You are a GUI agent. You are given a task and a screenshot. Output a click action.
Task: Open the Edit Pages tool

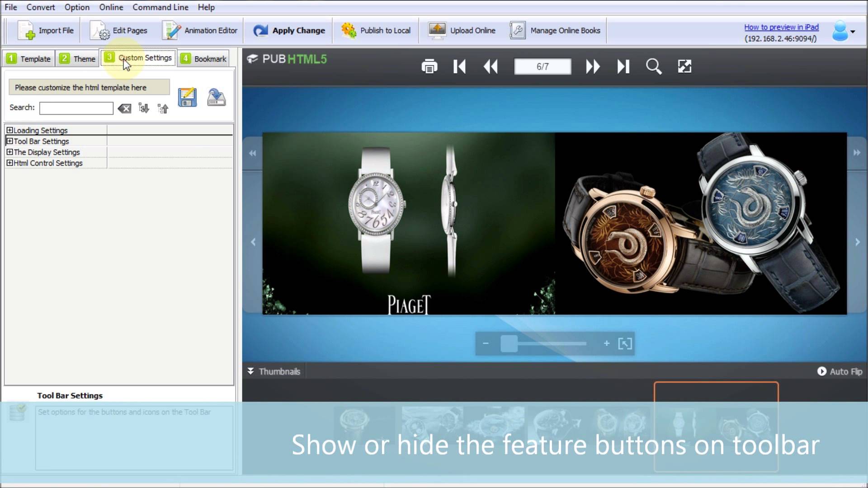coord(119,30)
